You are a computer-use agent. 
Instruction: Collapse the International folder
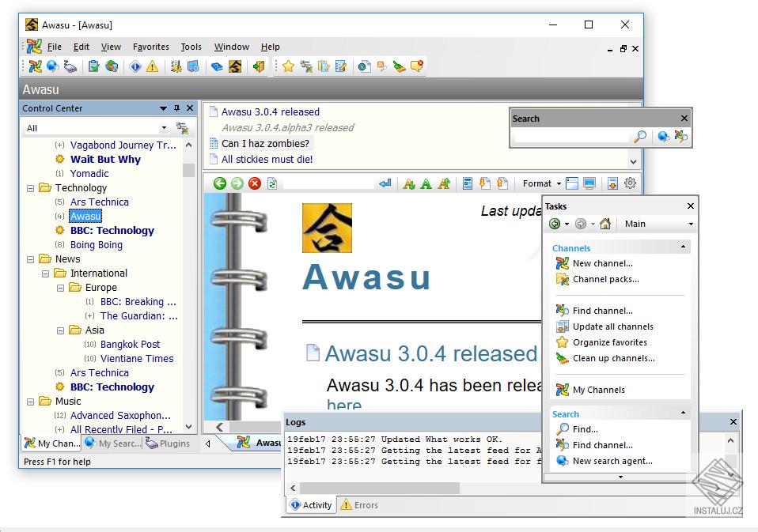(45, 274)
